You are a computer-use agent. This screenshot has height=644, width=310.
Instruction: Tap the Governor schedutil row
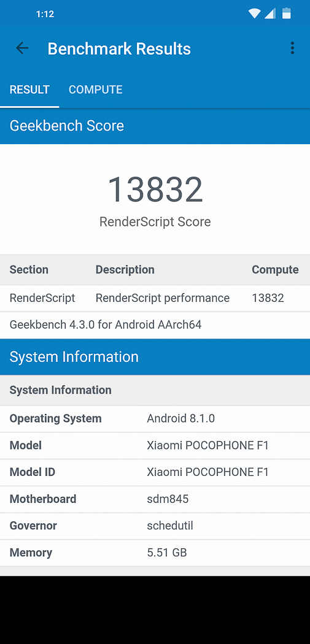point(155,526)
